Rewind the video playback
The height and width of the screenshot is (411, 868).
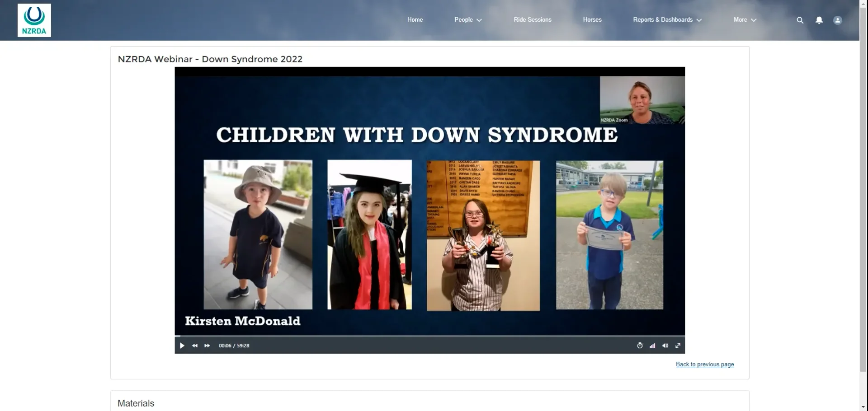click(x=195, y=345)
